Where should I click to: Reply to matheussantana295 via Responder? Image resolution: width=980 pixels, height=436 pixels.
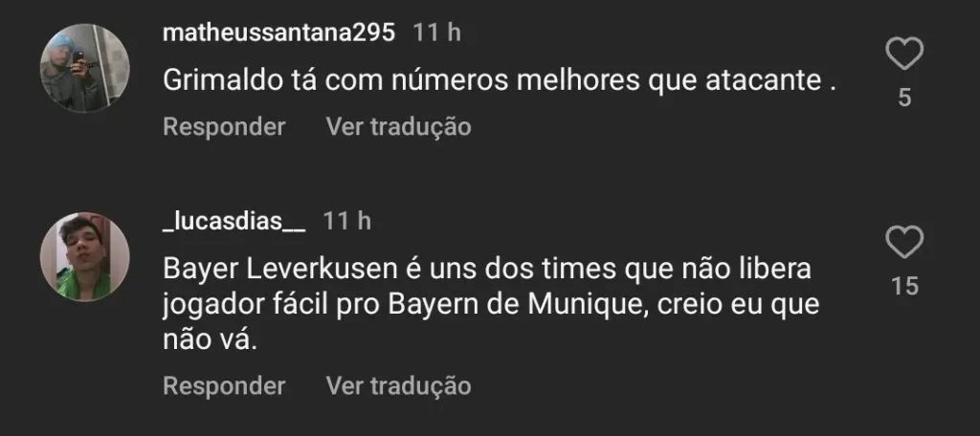click(x=224, y=126)
